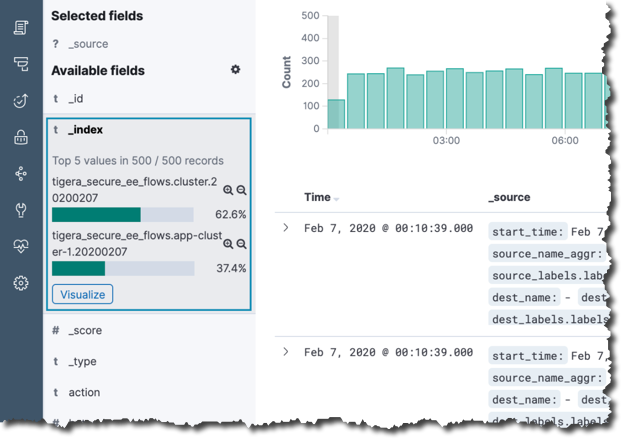Select the _score field in Available fields

[85, 330]
